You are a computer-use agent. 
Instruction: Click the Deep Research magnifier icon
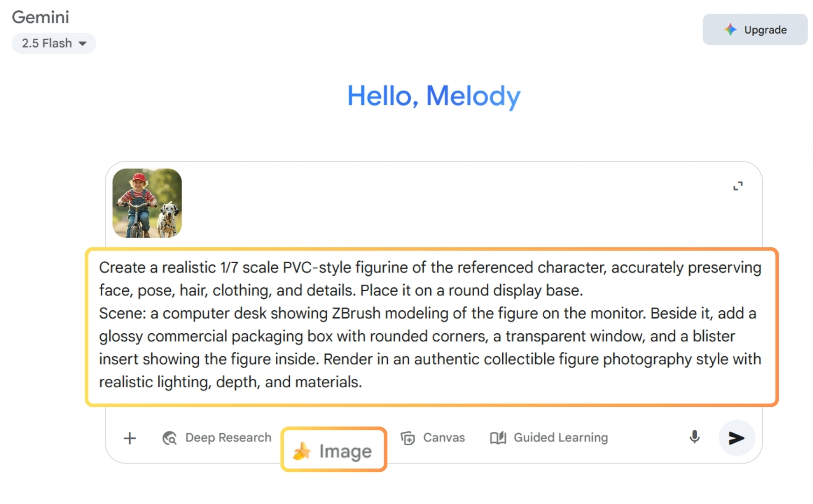pos(169,438)
